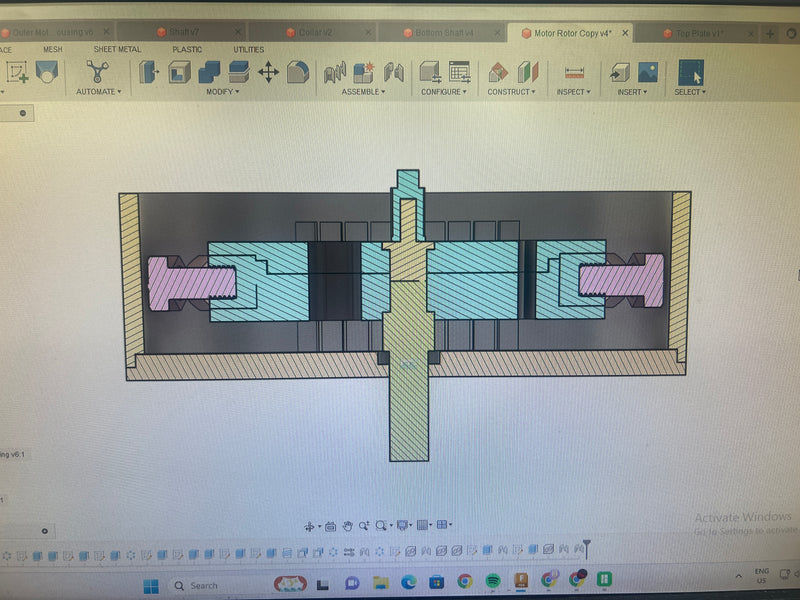The image size is (800, 600).
Task: Click the Windows taskbar Search box
Action: coord(213,585)
